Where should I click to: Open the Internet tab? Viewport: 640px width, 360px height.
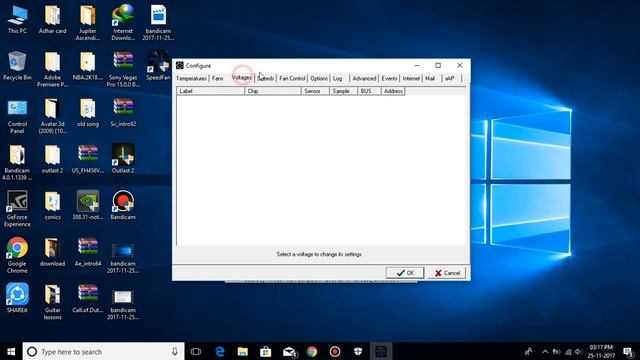411,78
